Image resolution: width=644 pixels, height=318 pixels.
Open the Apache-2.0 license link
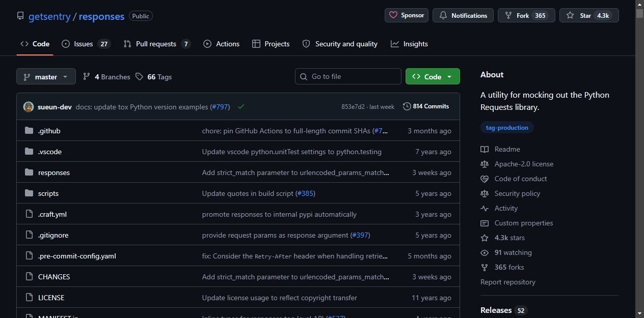click(x=517, y=164)
